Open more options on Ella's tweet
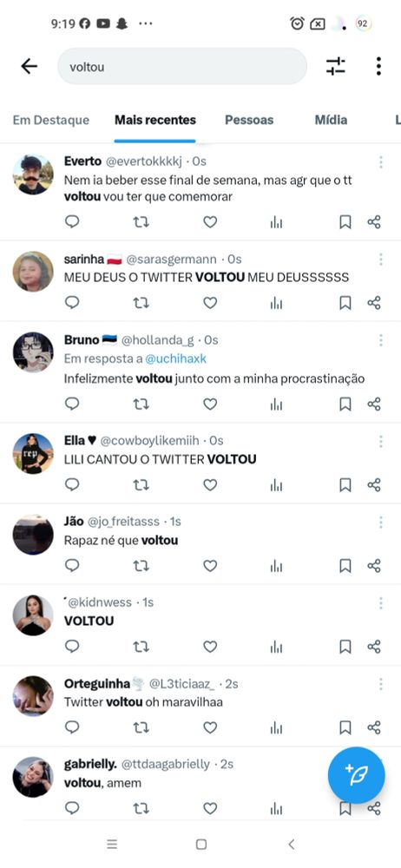Image resolution: width=401 pixels, height=868 pixels. click(381, 441)
